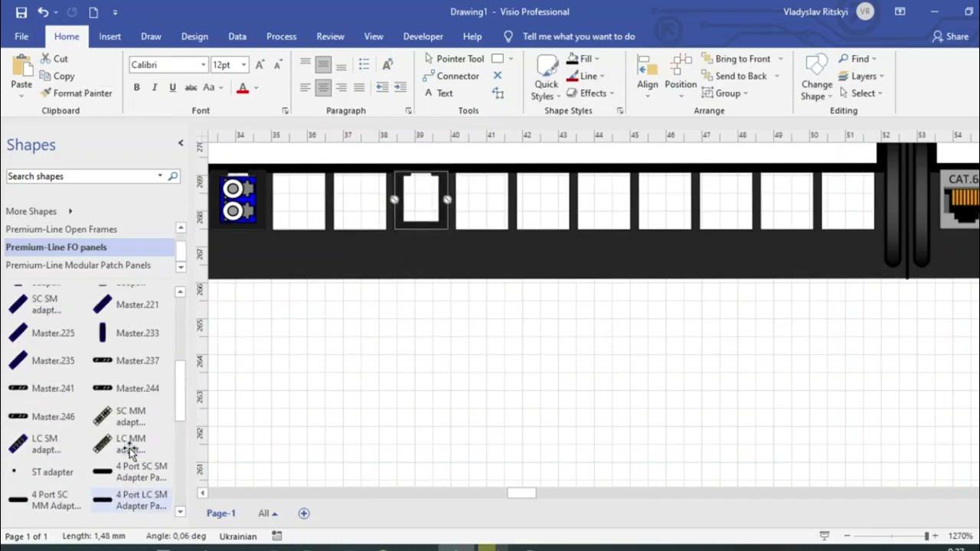Click the Share button
The height and width of the screenshot is (551, 980).
pos(950,36)
